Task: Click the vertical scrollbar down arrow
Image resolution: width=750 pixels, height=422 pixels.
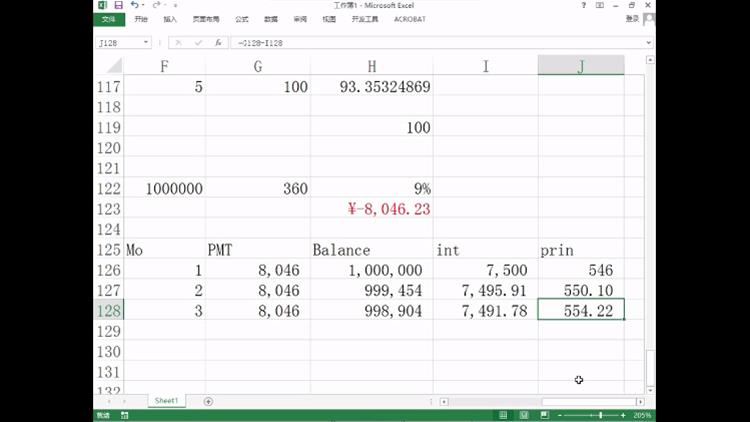Action: [x=650, y=390]
